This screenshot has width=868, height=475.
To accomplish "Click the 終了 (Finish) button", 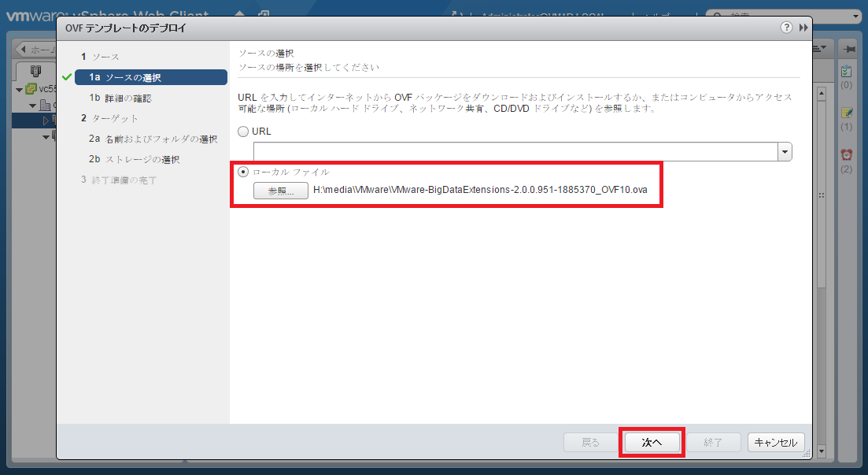I will [713, 442].
